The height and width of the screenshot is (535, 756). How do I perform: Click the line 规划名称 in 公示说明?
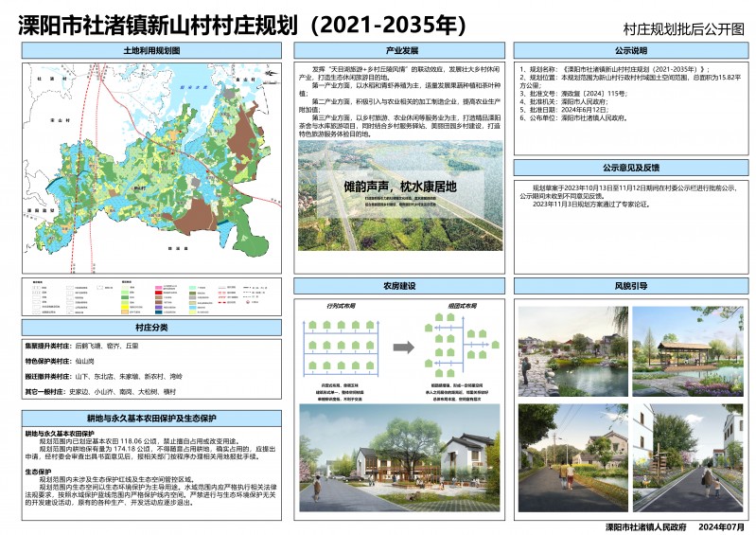pyautogui.click(x=614, y=69)
